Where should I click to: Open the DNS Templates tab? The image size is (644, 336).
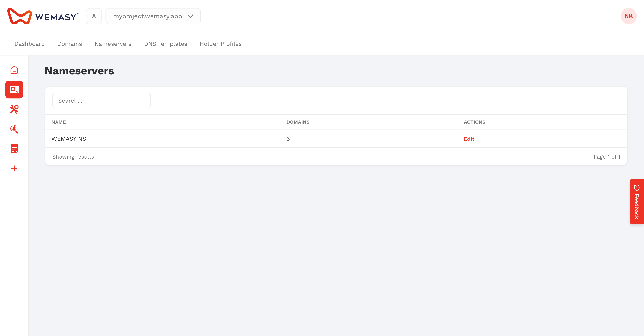tap(165, 44)
